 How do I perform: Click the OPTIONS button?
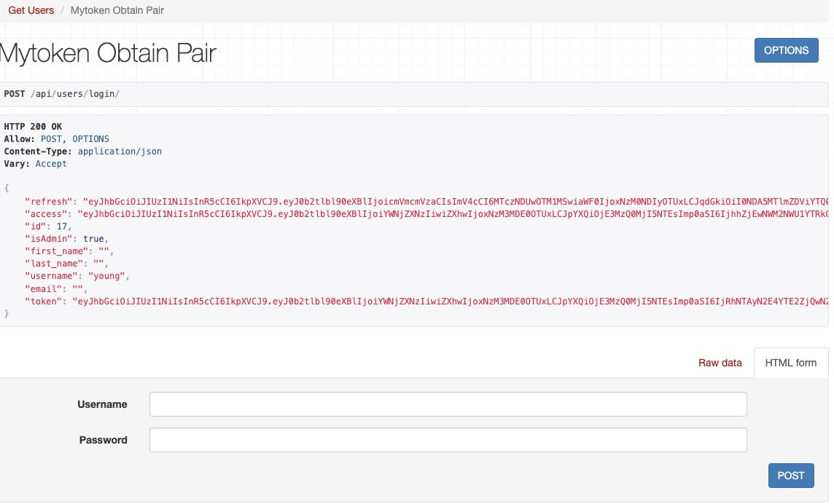pyautogui.click(x=786, y=50)
